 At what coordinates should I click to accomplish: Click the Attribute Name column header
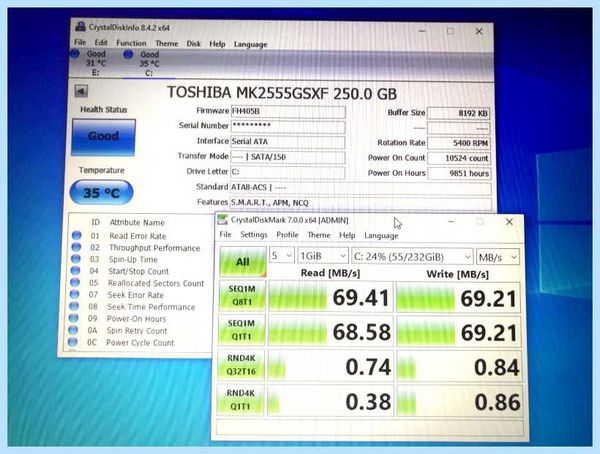(x=137, y=222)
